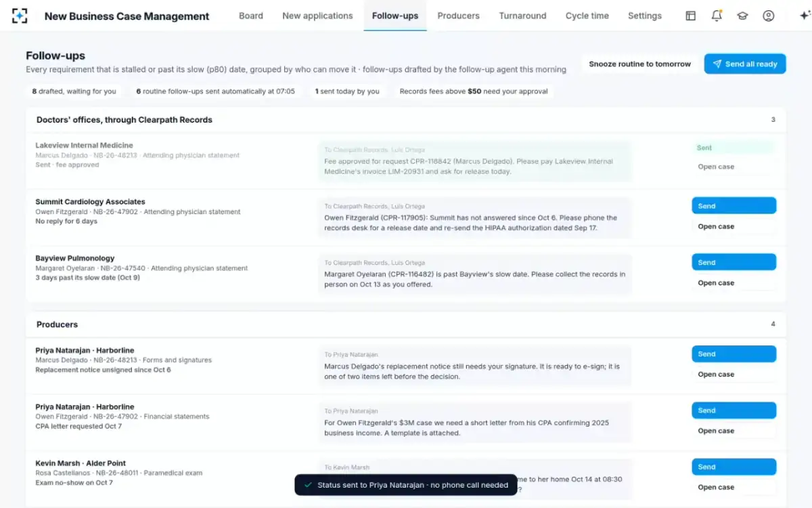Click the "8 drafted, waiting for you" chip
This screenshot has height=508, width=812.
[x=74, y=91]
